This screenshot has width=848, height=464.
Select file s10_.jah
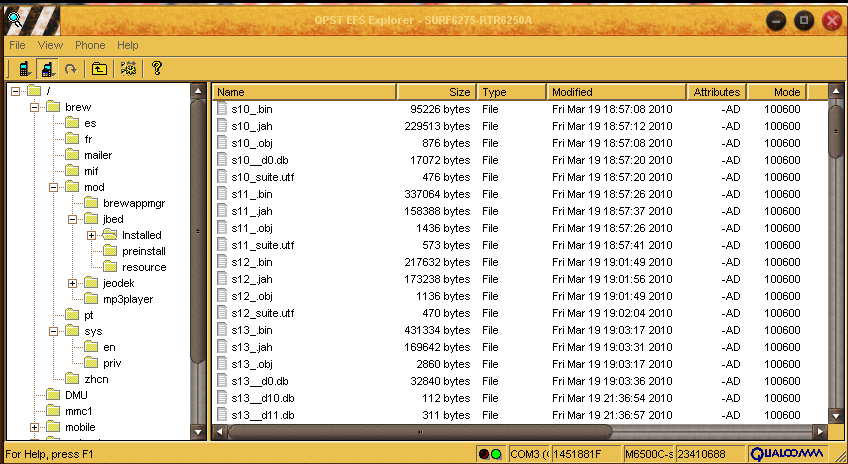point(252,126)
